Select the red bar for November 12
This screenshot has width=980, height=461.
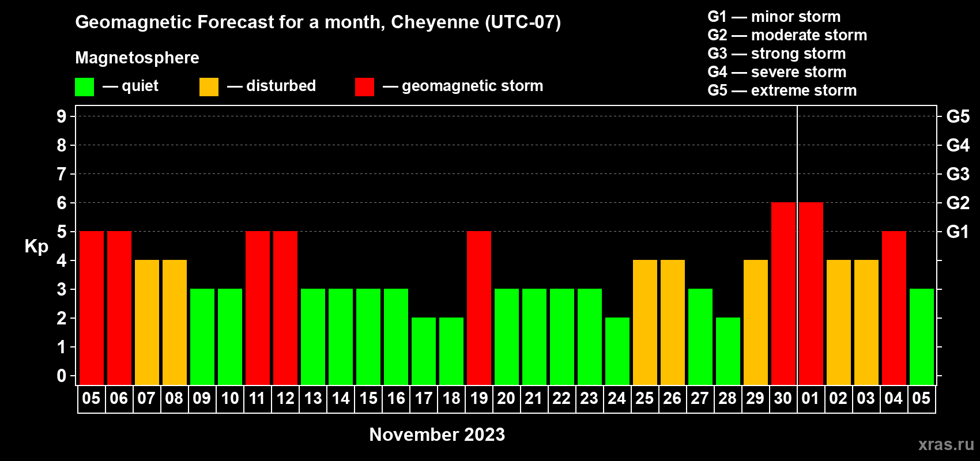(x=285, y=308)
